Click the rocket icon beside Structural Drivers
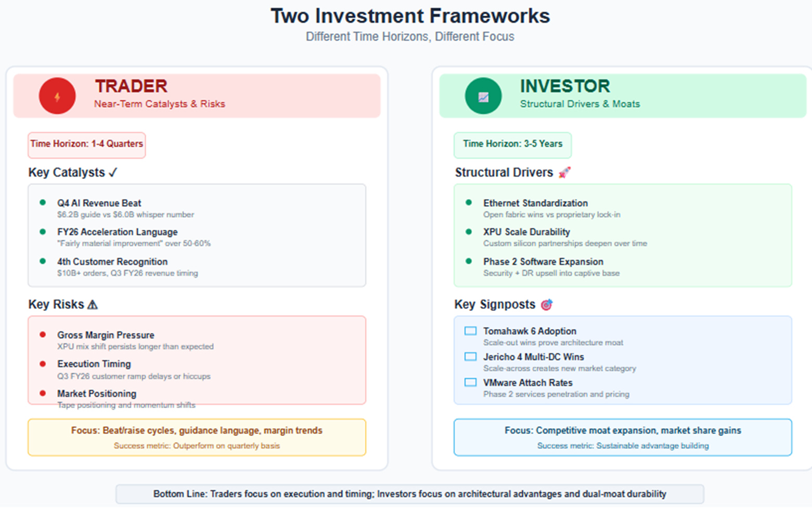The width and height of the screenshot is (812, 509). click(564, 173)
